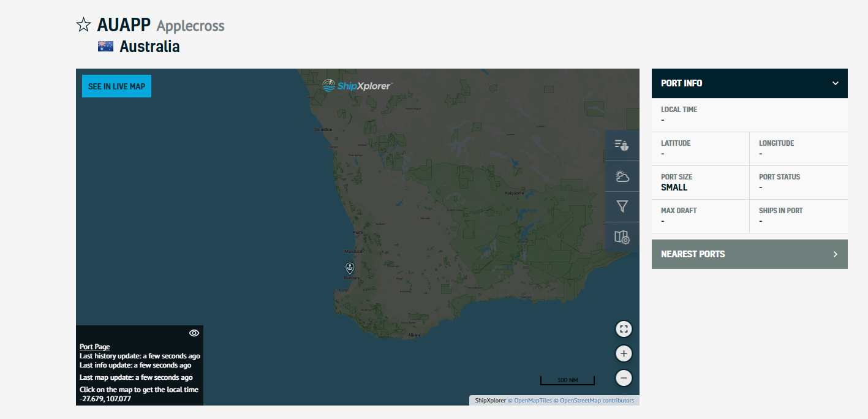Click the Australia flag icon
This screenshot has height=419, width=868.
point(105,47)
